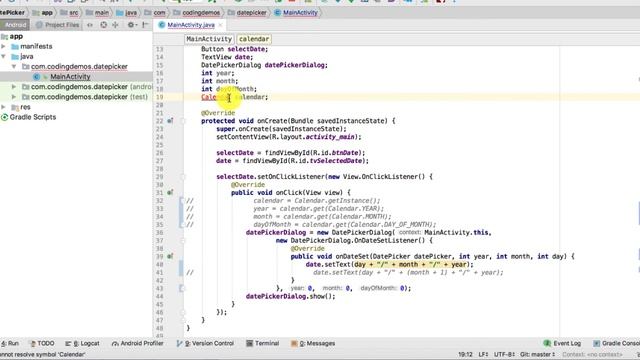Viewport: 640px width, 360px height.
Task: Open the Logcat tool window
Action: 82,343
